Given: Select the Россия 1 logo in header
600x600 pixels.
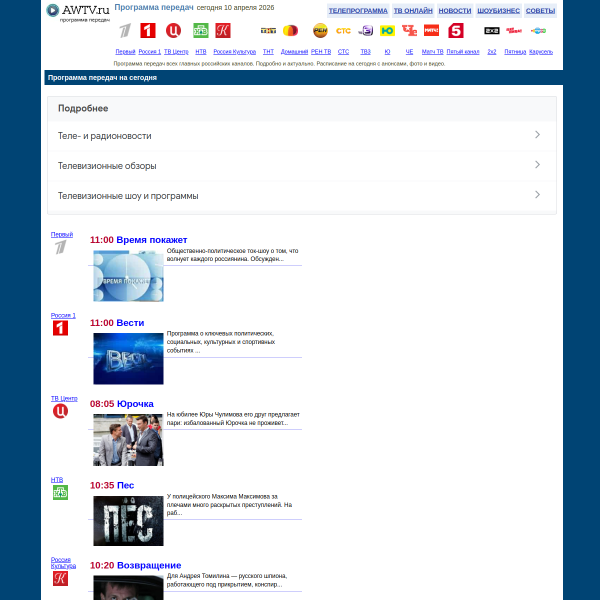Looking at the screenshot, I should pyautogui.click(x=148, y=31).
